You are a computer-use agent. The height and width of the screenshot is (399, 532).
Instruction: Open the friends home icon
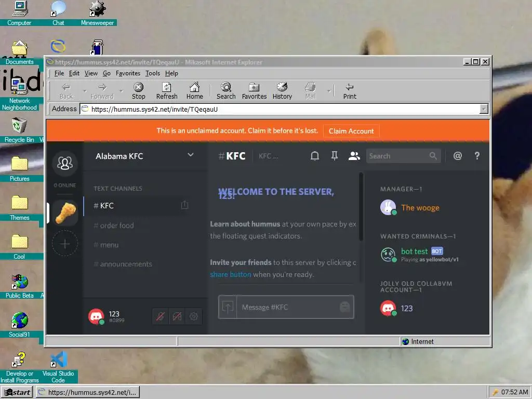65,163
